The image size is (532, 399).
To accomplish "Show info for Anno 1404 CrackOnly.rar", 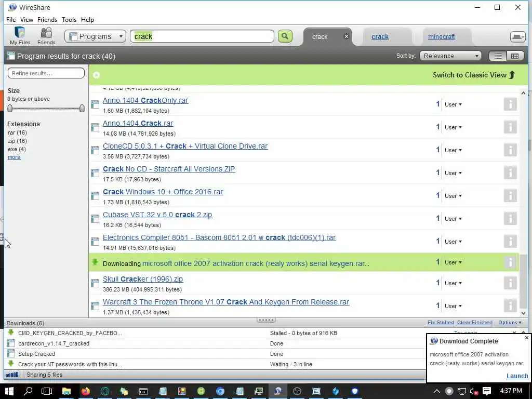I will [510, 104].
